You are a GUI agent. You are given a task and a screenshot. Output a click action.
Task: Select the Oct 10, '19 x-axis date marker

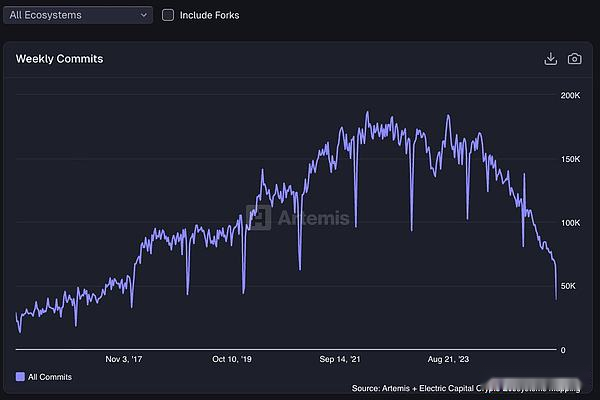233,357
